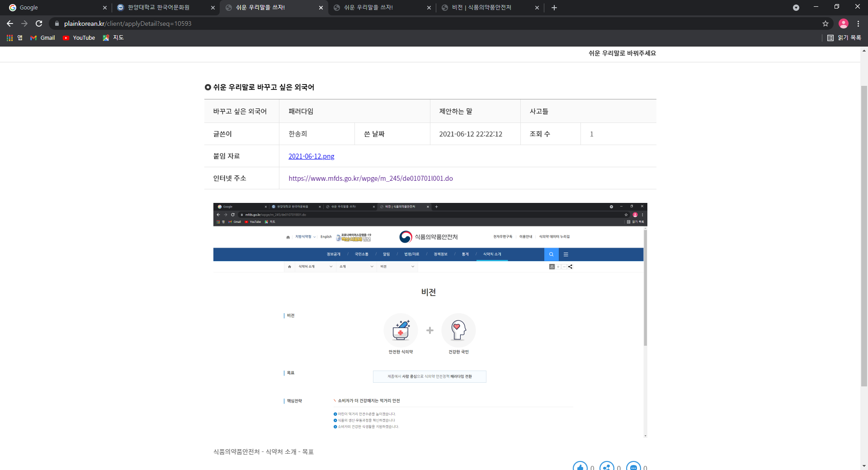Screen dimensions: 868x470
Task: Switch to the 한양대학교 한국어문화원 tab
Action: coord(165,8)
